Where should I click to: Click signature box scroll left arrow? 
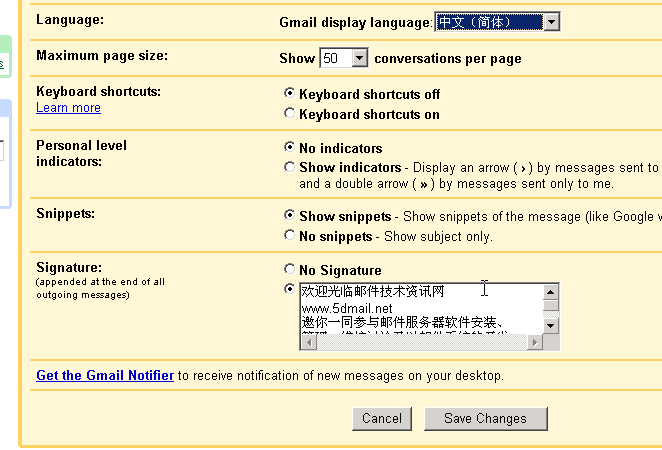309,342
